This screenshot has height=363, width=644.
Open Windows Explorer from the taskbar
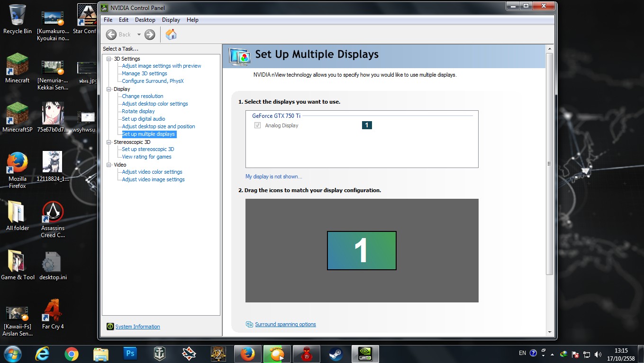coord(101,354)
